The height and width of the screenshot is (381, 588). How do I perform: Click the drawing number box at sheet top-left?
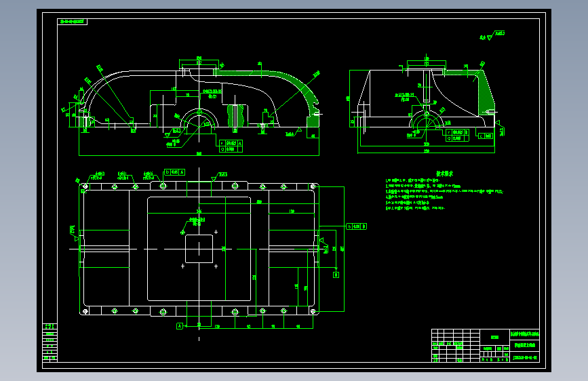(x=73, y=22)
